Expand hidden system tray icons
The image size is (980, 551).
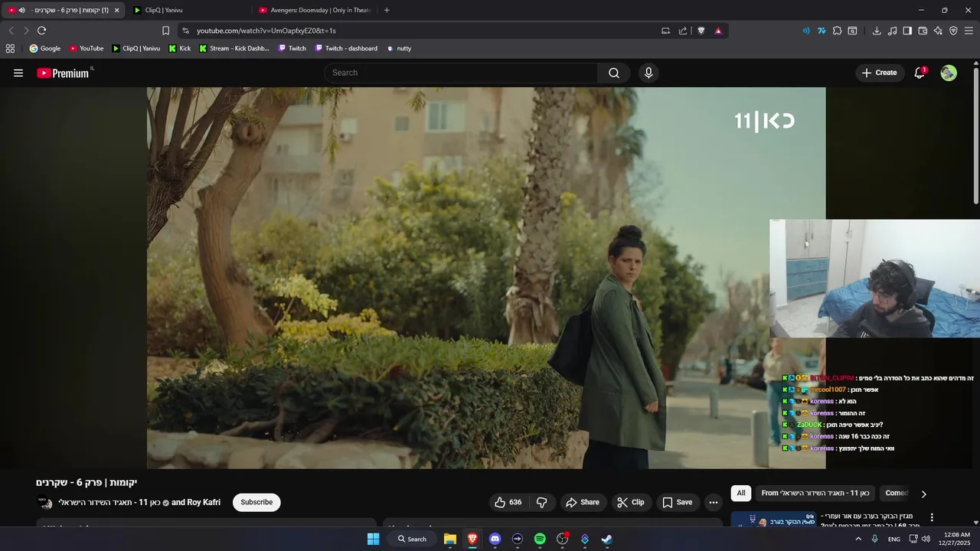859,539
